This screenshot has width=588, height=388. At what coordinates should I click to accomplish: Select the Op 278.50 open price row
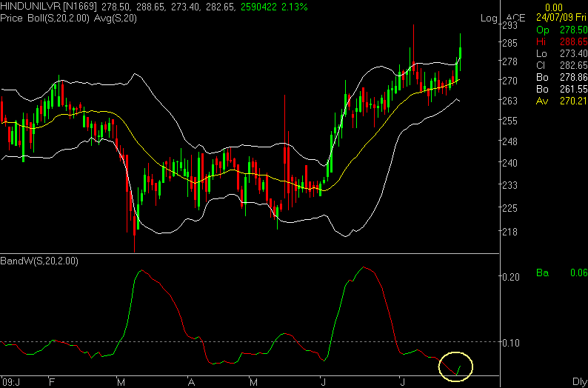(562, 29)
